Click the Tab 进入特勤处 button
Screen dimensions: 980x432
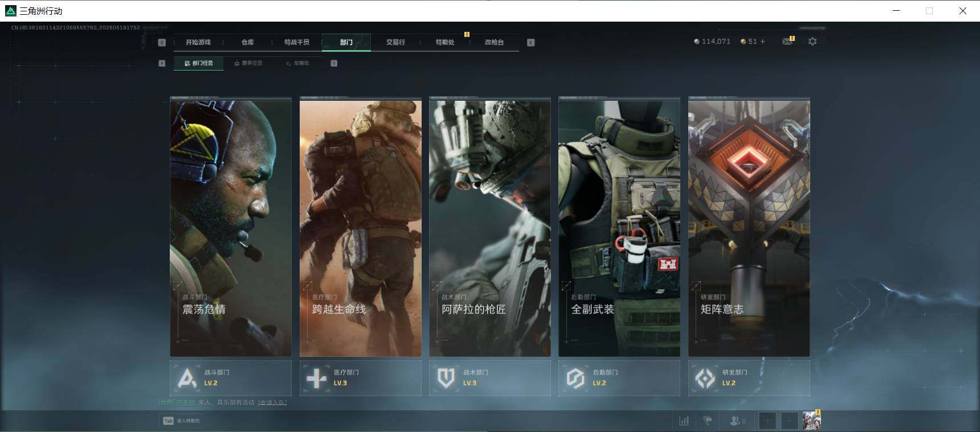(x=182, y=421)
